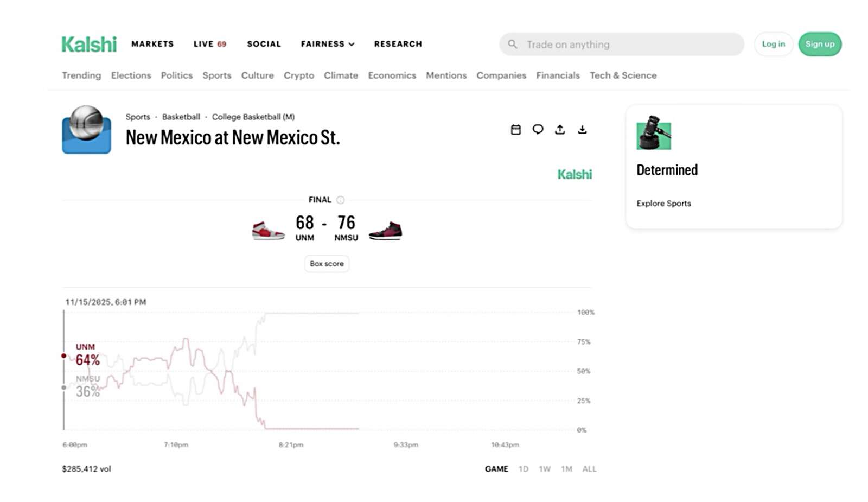Click the Log in button
This screenshot has width=868, height=502.
coord(774,44)
